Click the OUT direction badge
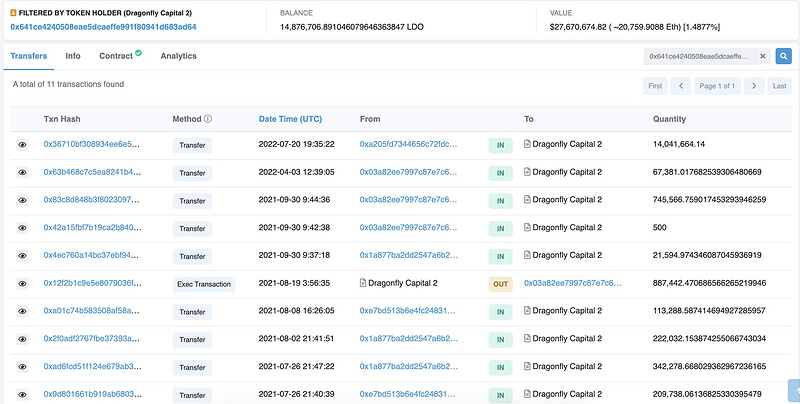This screenshot has width=800, height=404. 501,284
